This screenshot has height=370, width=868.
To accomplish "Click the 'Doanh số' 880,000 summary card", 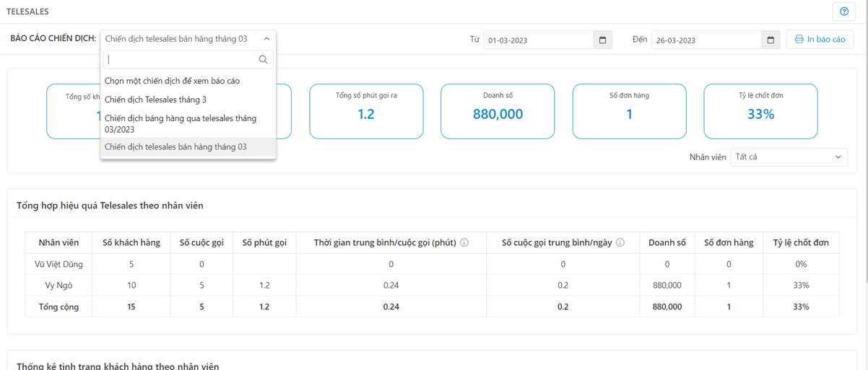I will coord(498,111).
